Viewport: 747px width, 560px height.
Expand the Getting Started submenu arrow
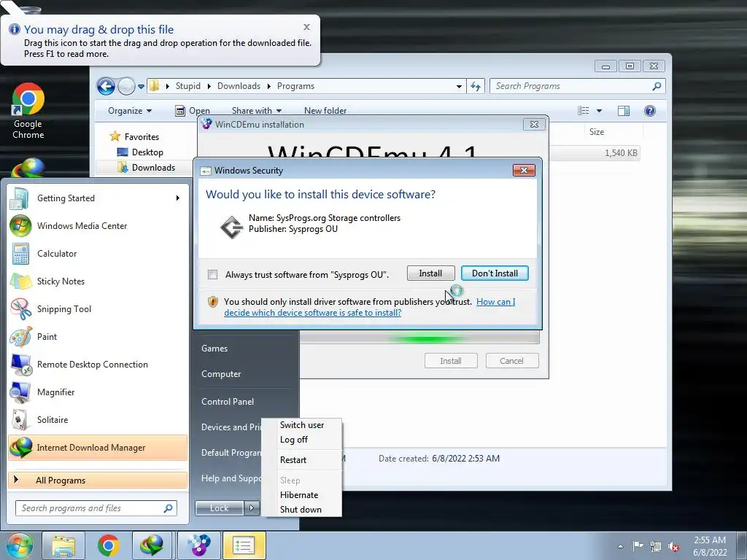(178, 198)
